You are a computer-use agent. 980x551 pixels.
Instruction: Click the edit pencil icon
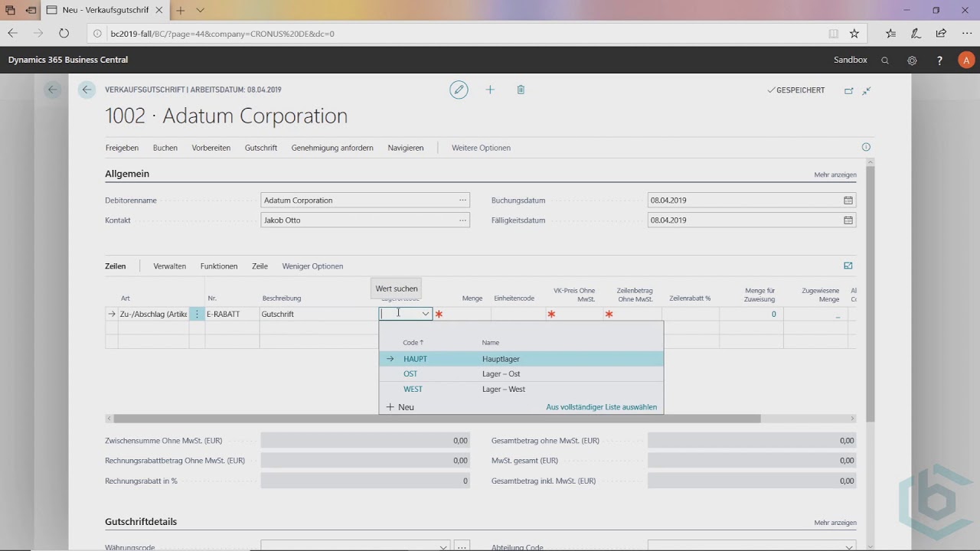459,90
